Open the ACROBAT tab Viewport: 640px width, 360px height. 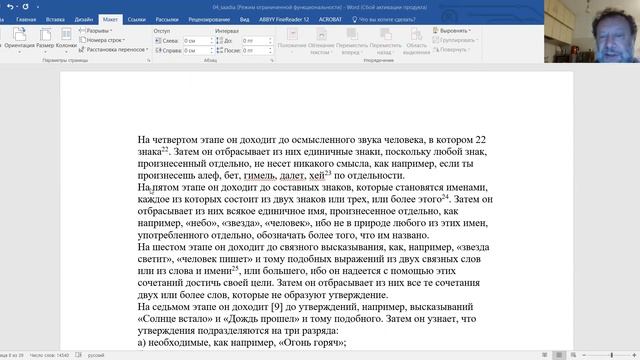(x=330, y=19)
